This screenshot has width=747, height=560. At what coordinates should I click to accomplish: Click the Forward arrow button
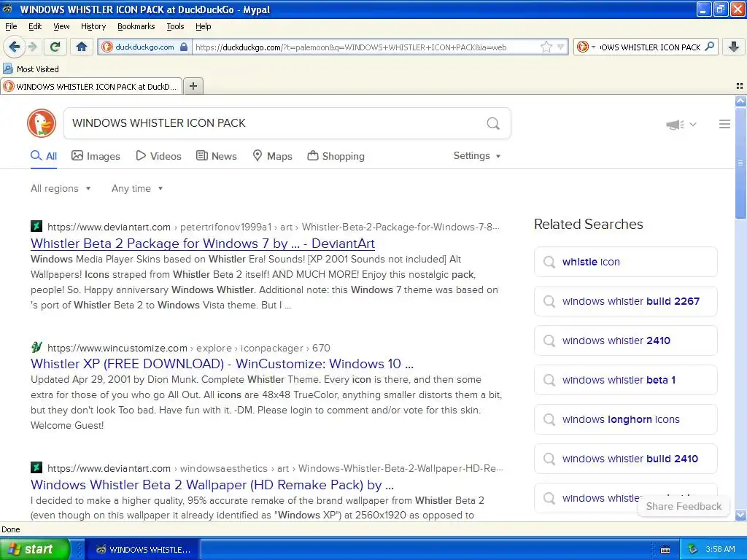tap(32, 47)
